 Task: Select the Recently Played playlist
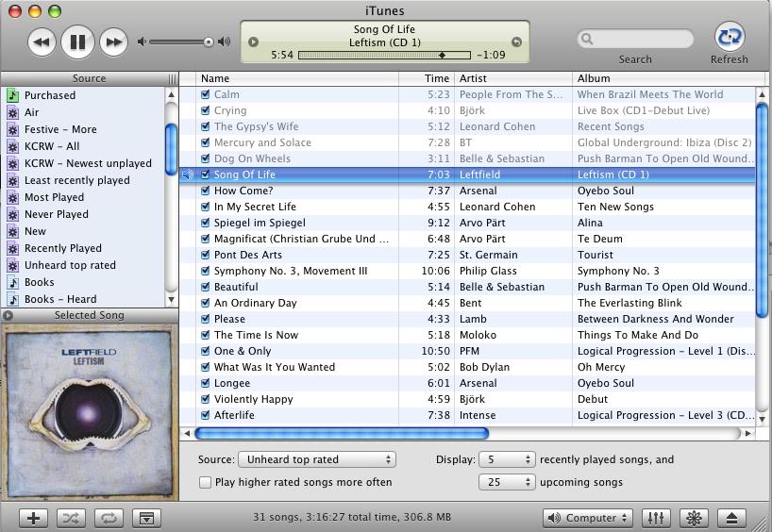tap(63, 248)
